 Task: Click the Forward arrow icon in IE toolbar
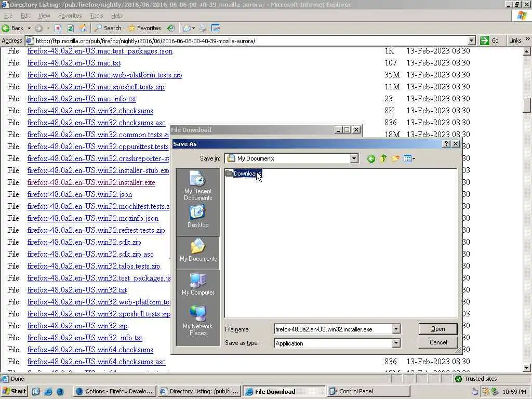tap(39, 28)
